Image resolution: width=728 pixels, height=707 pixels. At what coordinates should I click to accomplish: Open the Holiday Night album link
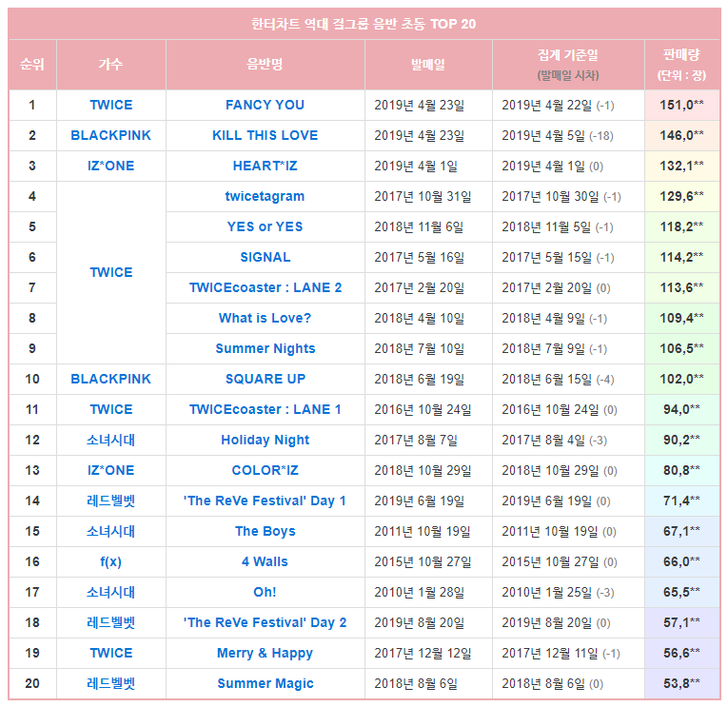tap(266, 440)
